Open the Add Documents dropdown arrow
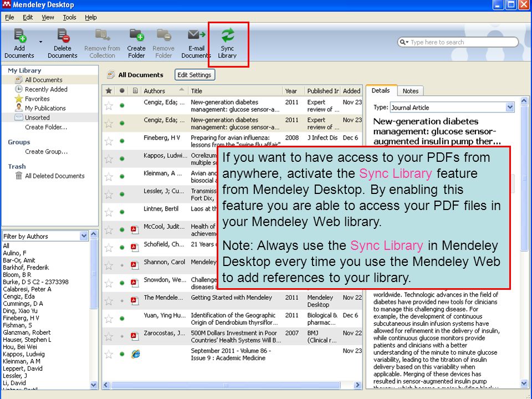 point(40,42)
